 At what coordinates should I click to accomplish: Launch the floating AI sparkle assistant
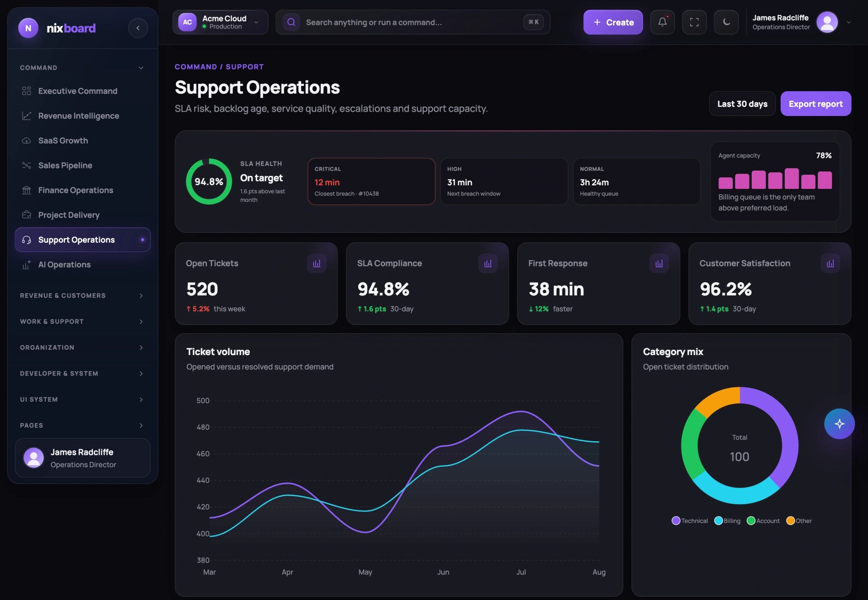(839, 424)
